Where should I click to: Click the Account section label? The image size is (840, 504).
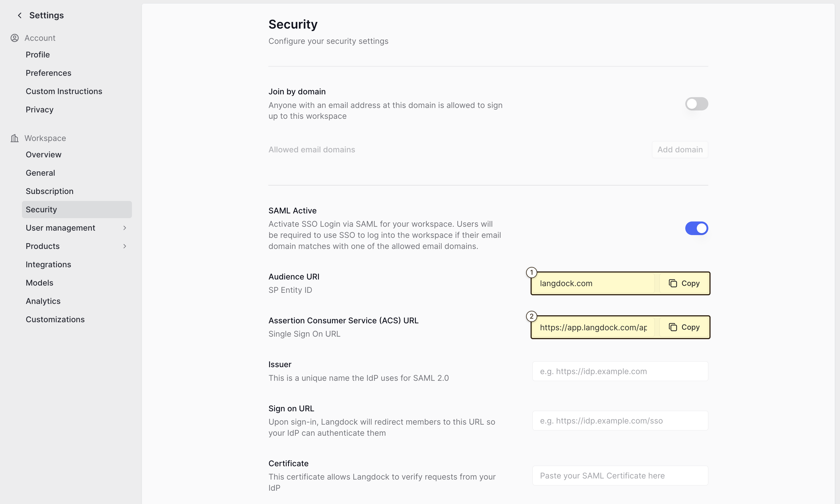point(40,38)
